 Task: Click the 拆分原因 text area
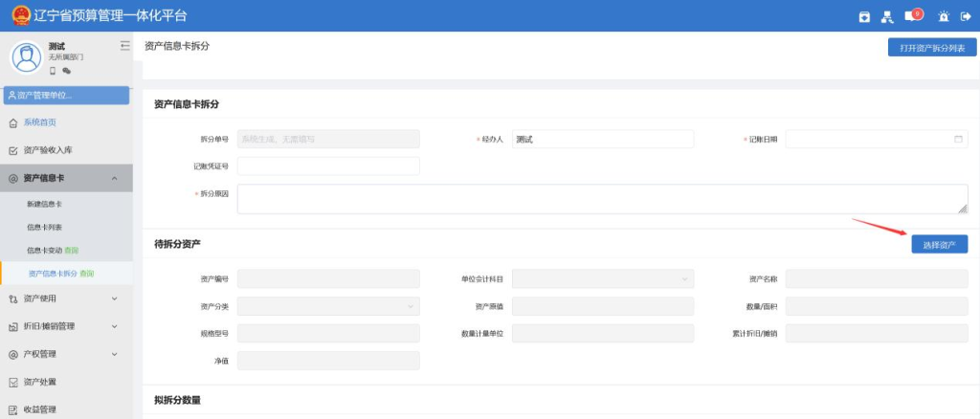[x=603, y=199]
